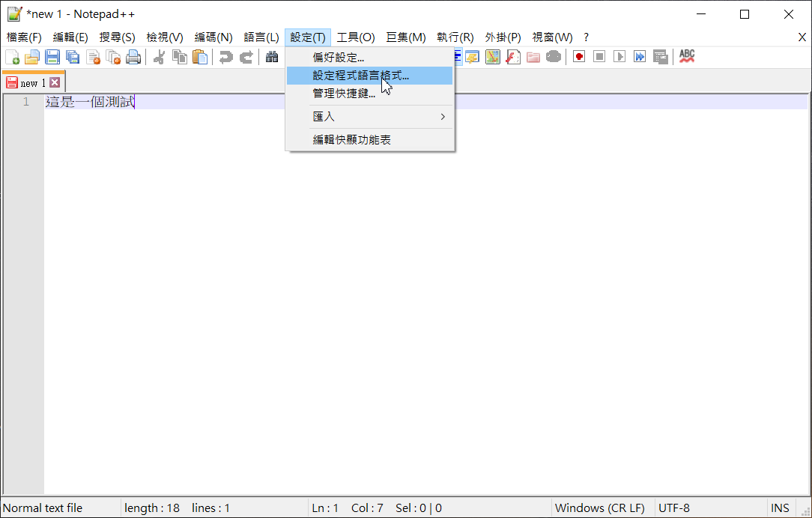Start macro recording with the red dot
Screen dimensions: 812x518
click(579, 57)
